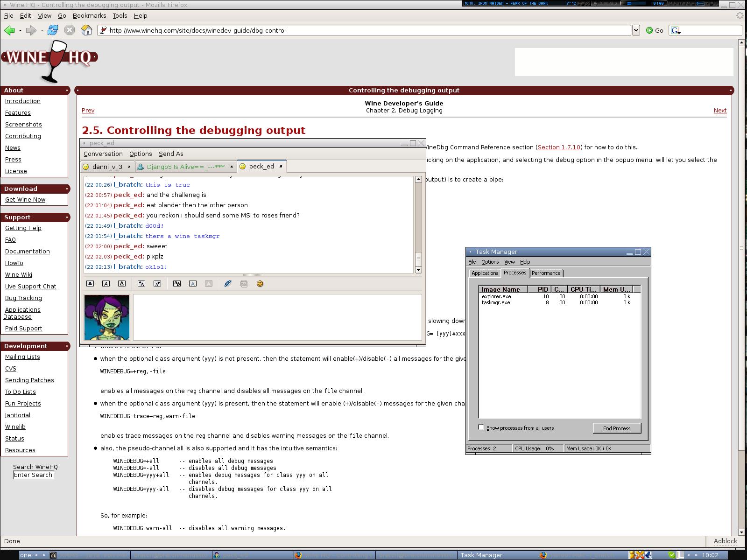747x560 pixels.
Task: Open the Wine Wiki sidebar link
Action: (x=19, y=275)
